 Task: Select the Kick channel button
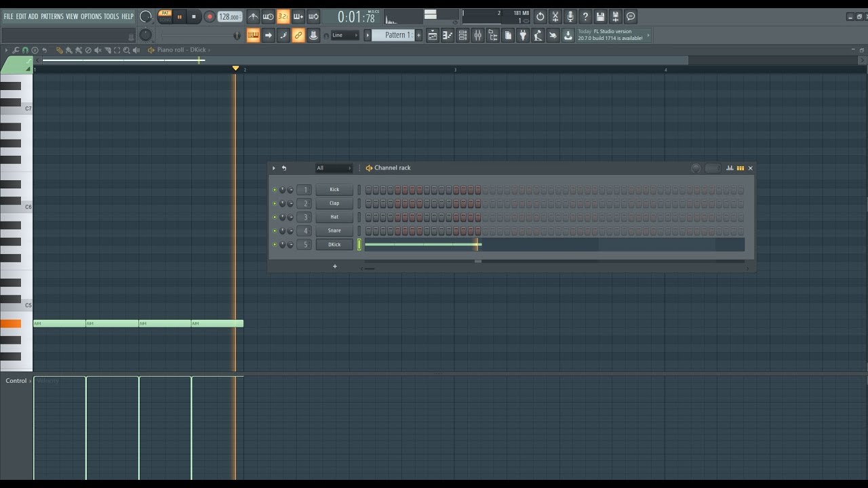pyautogui.click(x=334, y=190)
